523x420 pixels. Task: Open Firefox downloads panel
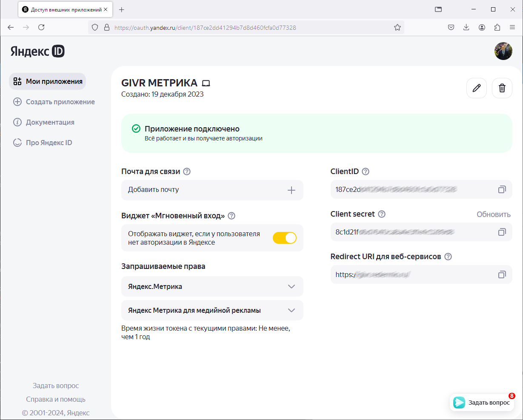tap(466, 27)
